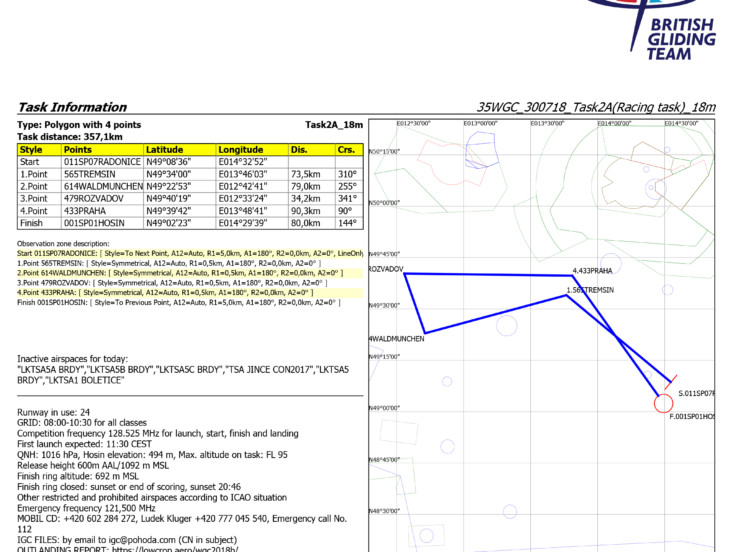Click the 1.565TREMSIN turnpoint label on map
Screen dimensions: 730x552
(x=589, y=290)
